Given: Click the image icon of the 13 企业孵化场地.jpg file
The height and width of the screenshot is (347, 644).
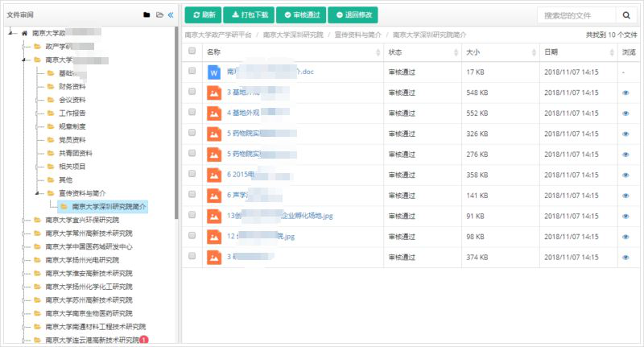Looking at the screenshot, I should (x=214, y=216).
